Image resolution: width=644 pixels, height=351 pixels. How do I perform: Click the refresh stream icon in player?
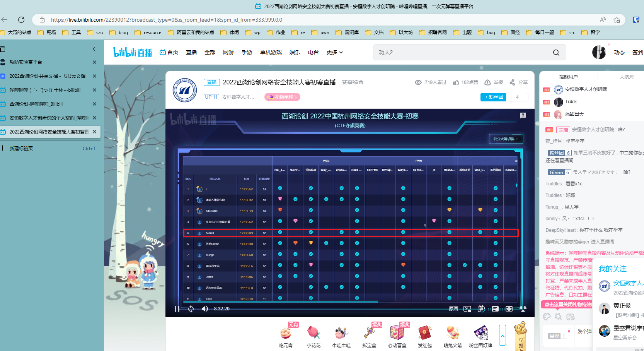(x=191, y=309)
